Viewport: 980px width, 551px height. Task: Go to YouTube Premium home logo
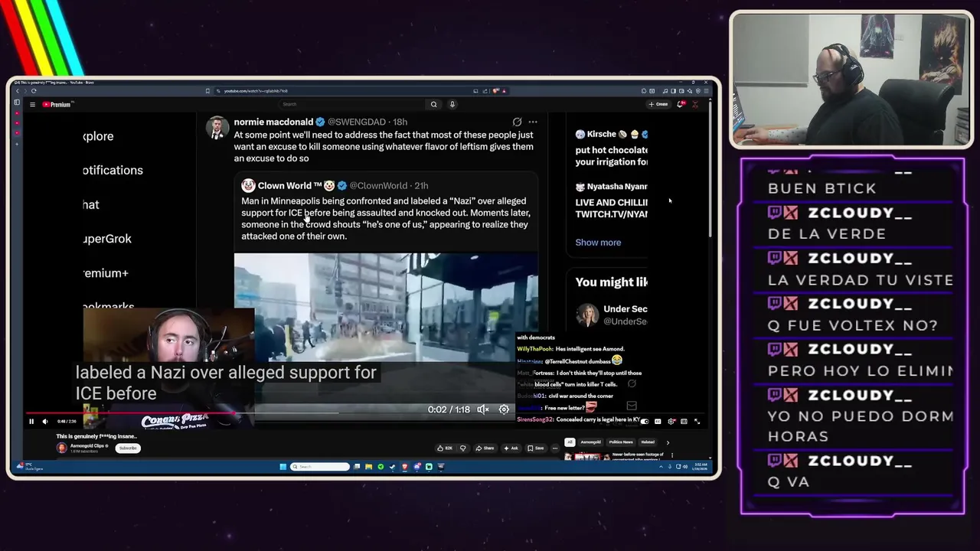(57, 104)
